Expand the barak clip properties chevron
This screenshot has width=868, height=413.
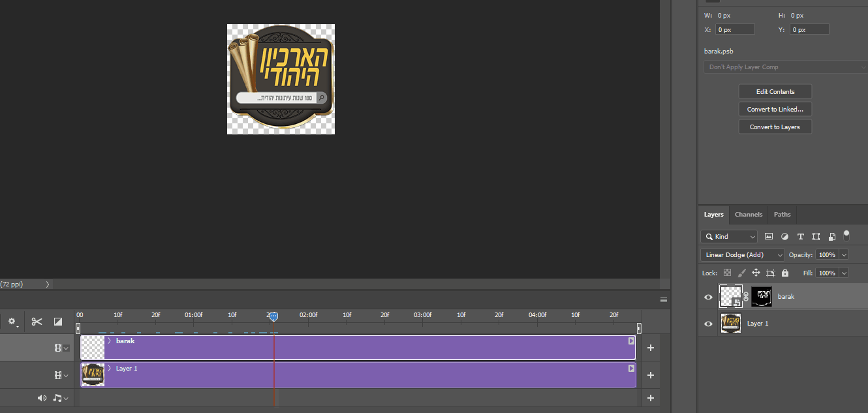(110, 341)
